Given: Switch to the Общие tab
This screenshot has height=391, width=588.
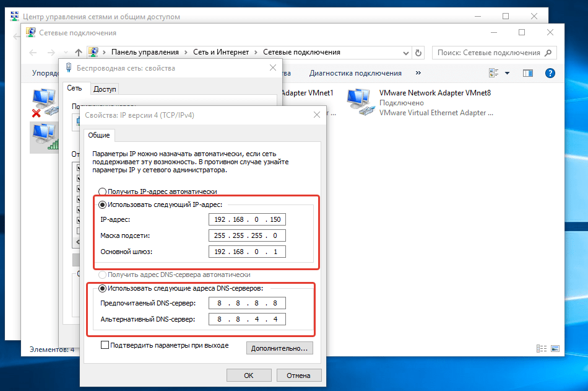Looking at the screenshot, I should click(99, 135).
